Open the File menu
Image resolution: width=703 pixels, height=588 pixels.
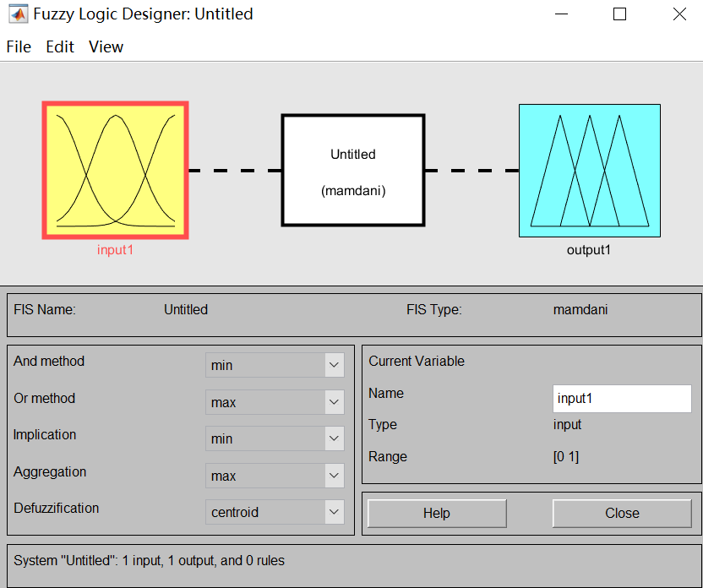click(18, 46)
